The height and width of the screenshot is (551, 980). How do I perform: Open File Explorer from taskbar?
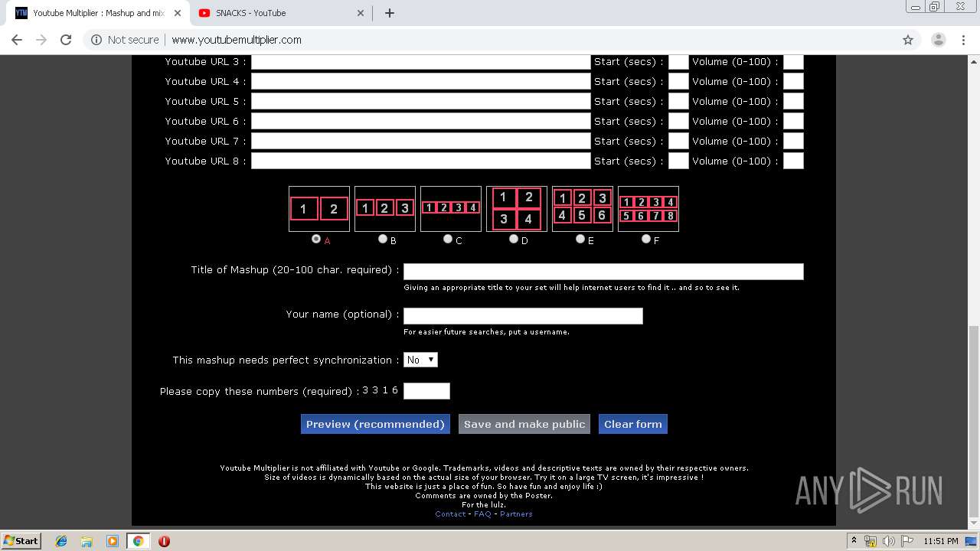[x=87, y=541]
